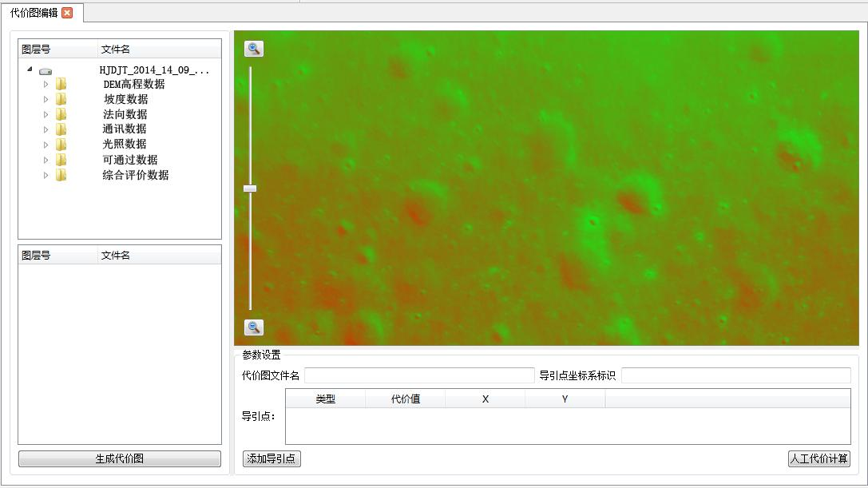Image resolution: width=868 pixels, height=488 pixels.
Task: Click the 类型 column header
Action: coord(326,399)
